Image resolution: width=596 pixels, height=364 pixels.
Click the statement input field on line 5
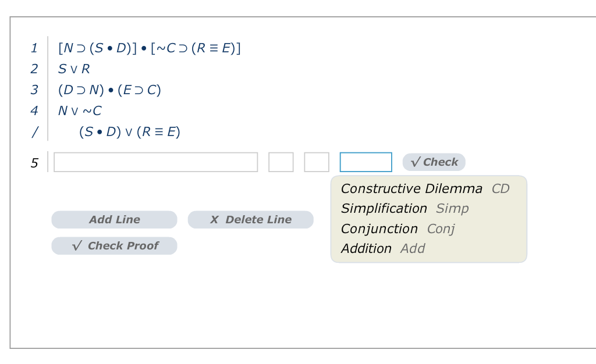pyautogui.click(x=155, y=162)
